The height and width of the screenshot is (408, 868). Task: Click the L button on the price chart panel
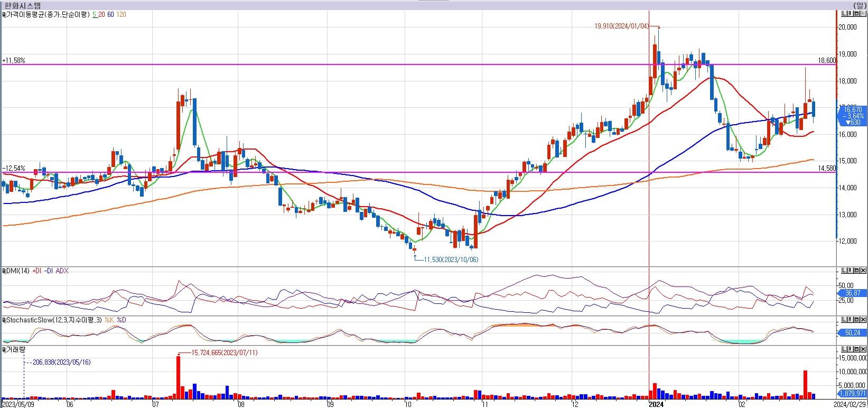point(844,14)
